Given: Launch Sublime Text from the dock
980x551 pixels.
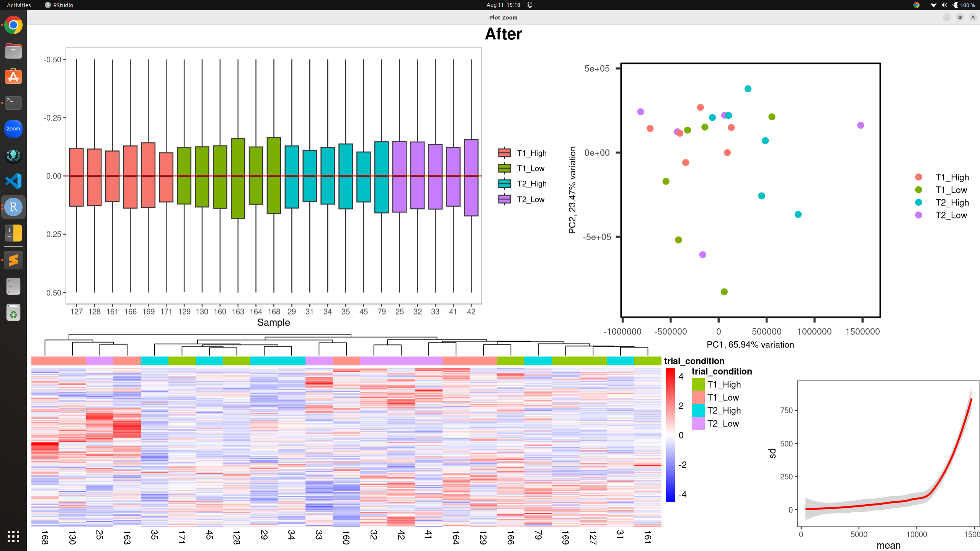Looking at the screenshot, I should (x=13, y=260).
